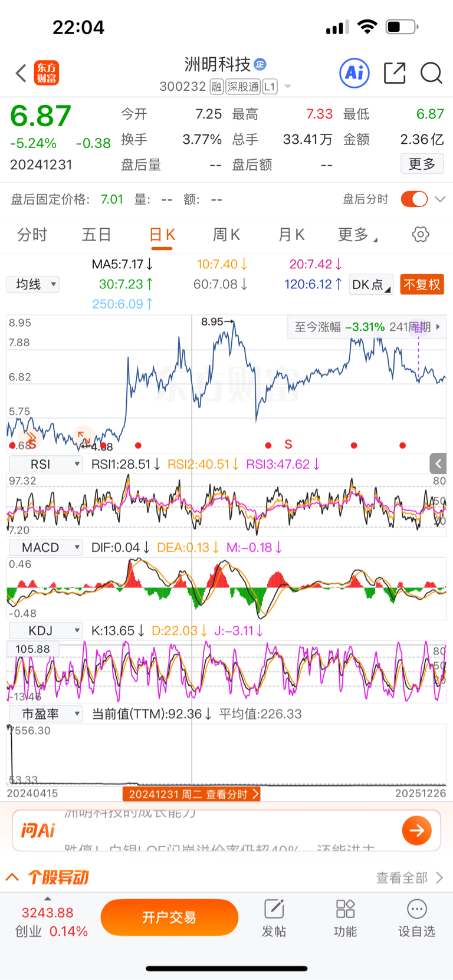This screenshot has width=453, height=980.
Task: Tap the 更多 quote details button
Action: click(x=422, y=164)
